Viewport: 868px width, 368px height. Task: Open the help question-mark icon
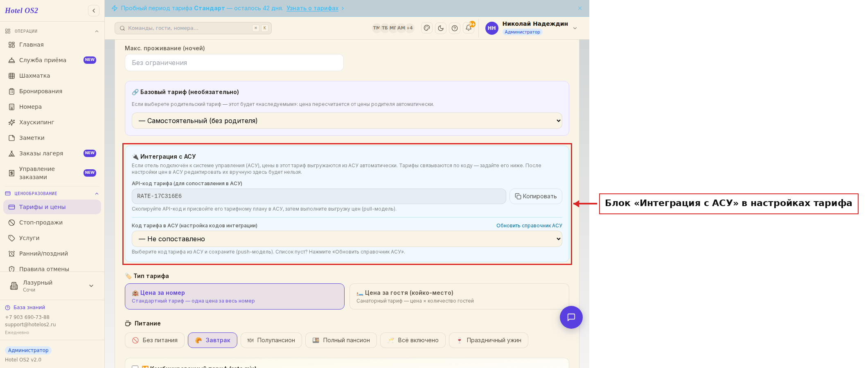[455, 28]
